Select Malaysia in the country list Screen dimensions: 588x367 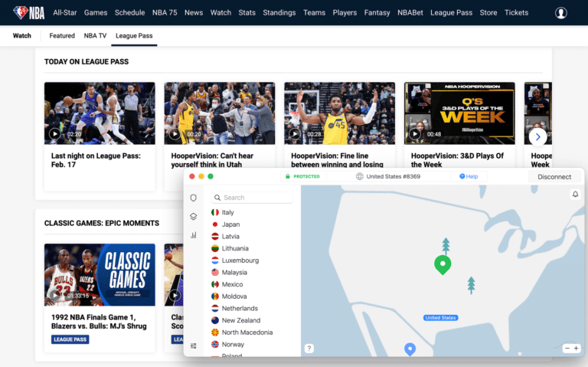pos(234,273)
